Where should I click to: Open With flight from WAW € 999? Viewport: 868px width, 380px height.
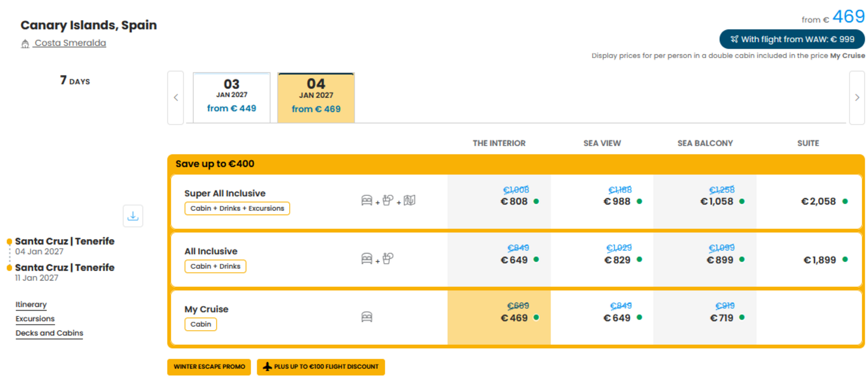792,39
